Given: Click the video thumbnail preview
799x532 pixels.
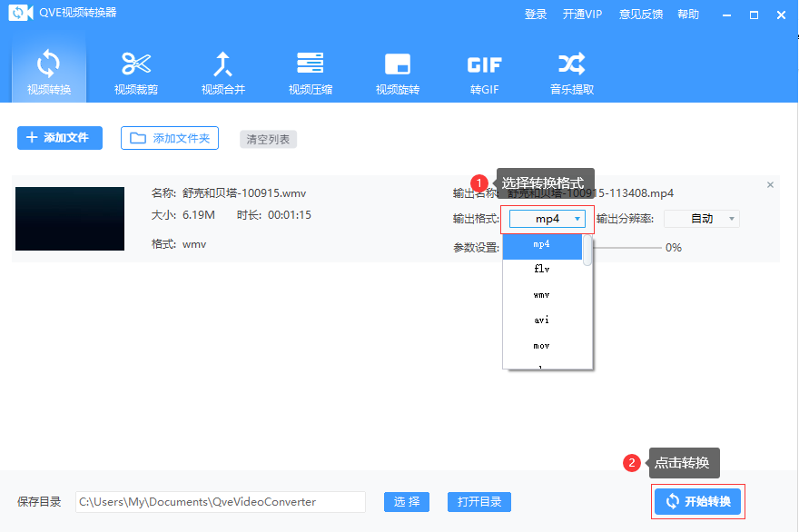Looking at the screenshot, I should [70, 219].
